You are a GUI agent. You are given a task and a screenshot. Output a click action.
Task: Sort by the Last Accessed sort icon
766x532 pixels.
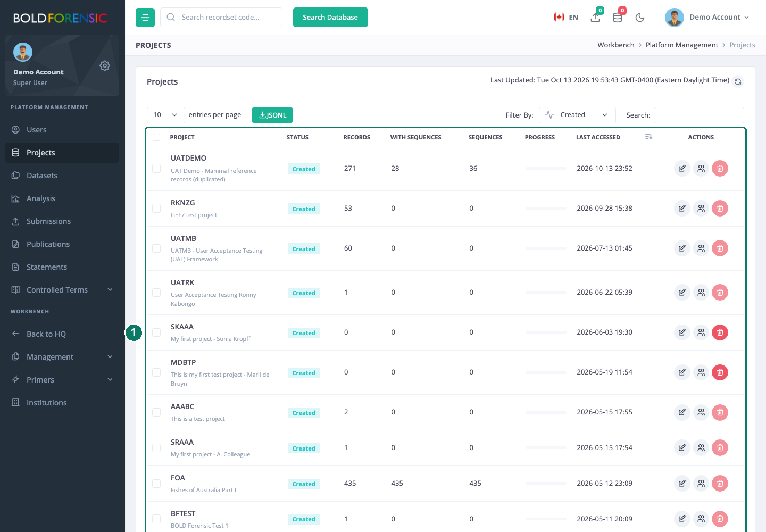(648, 137)
